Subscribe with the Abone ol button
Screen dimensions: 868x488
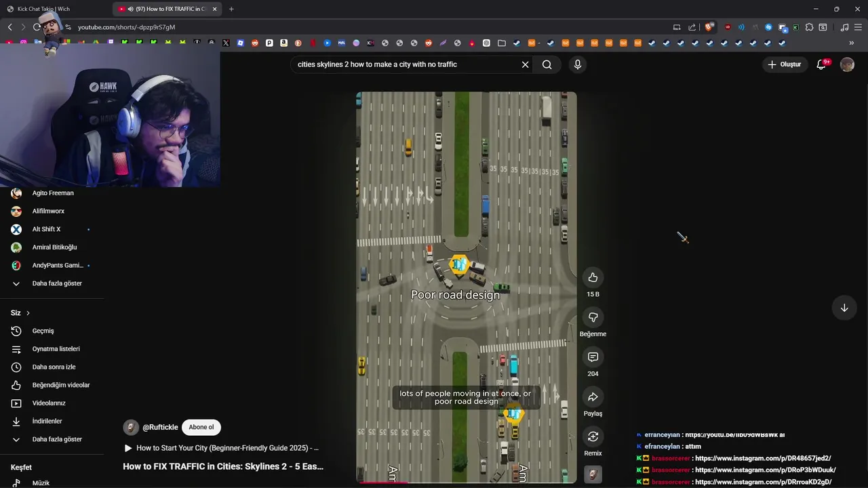pos(201,427)
